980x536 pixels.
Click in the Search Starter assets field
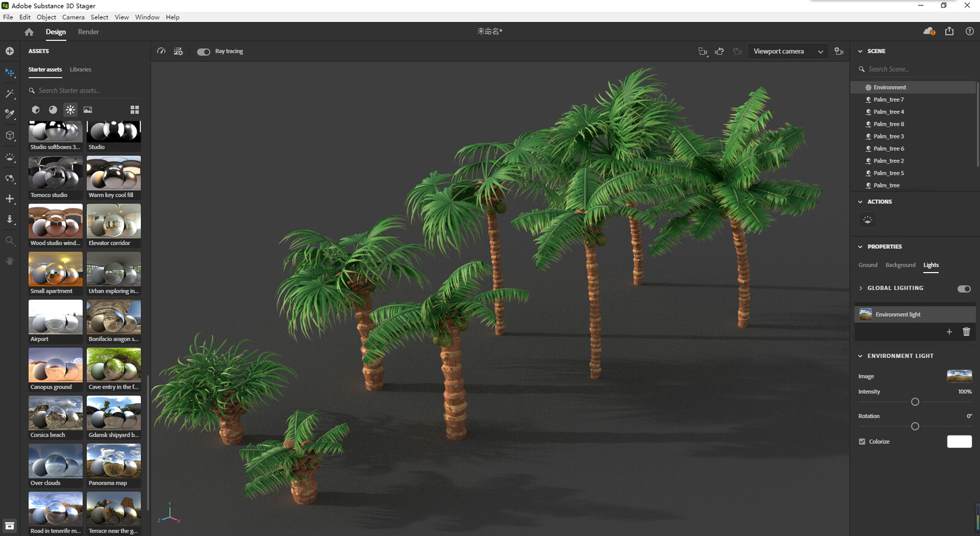85,91
